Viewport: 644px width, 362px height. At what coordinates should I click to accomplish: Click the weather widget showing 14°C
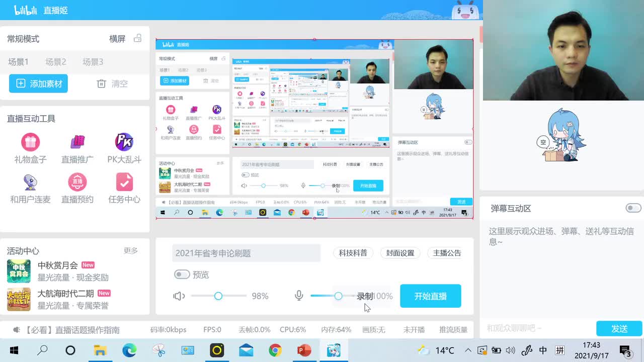click(436, 350)
